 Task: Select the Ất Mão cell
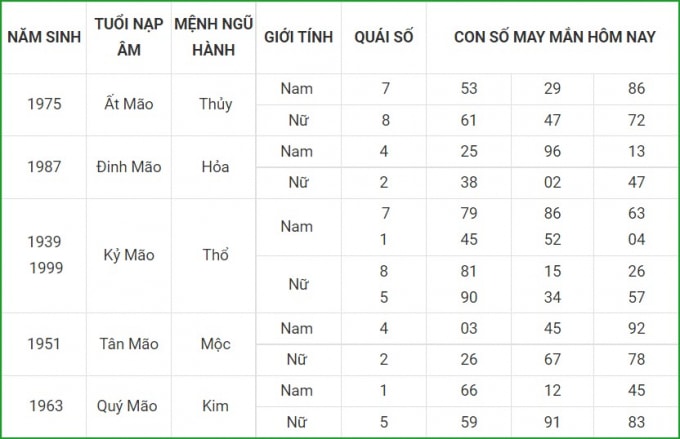point(129,105)
